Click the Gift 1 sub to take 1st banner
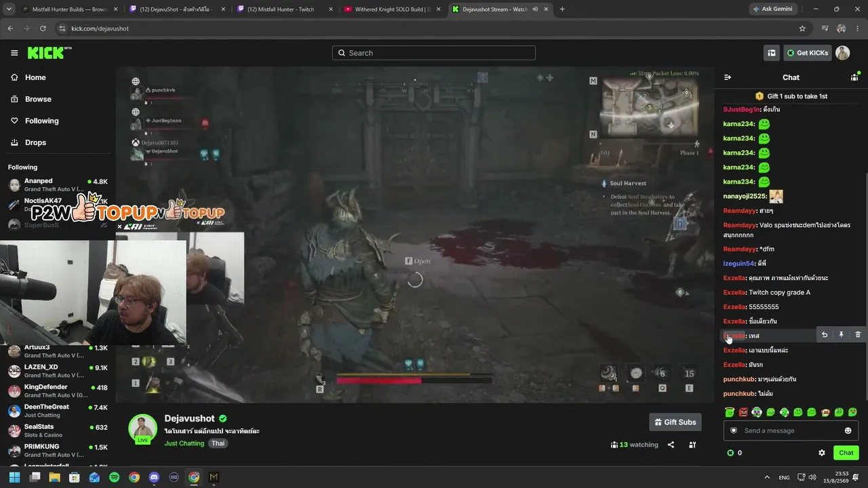Viewport: 868px width, 488px height. 791,96
